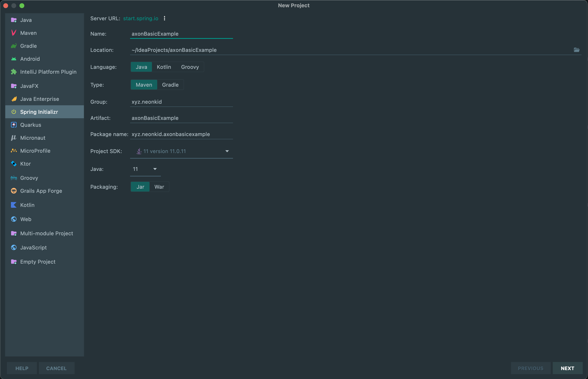Choose Multi-module Project generator

46,233
